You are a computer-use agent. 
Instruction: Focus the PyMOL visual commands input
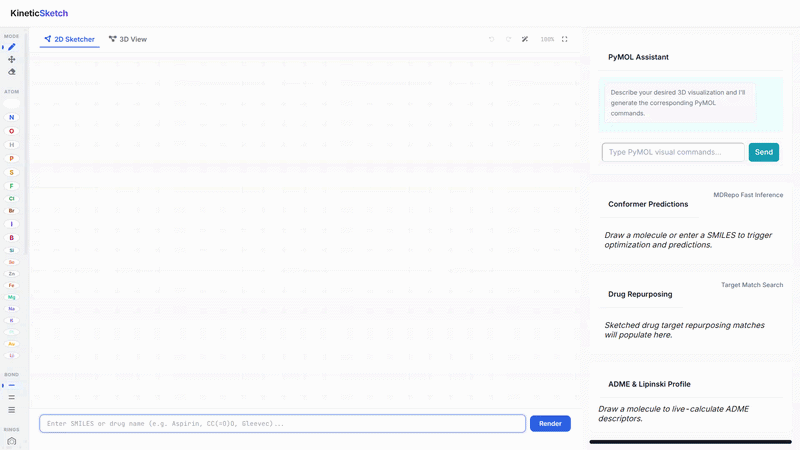coord(673,152)
